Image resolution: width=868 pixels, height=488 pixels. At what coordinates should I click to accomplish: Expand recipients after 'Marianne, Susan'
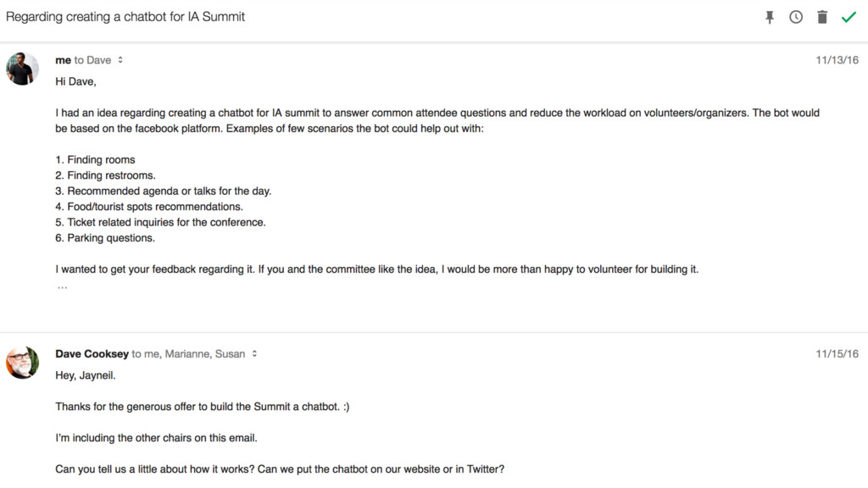[254, 353]
